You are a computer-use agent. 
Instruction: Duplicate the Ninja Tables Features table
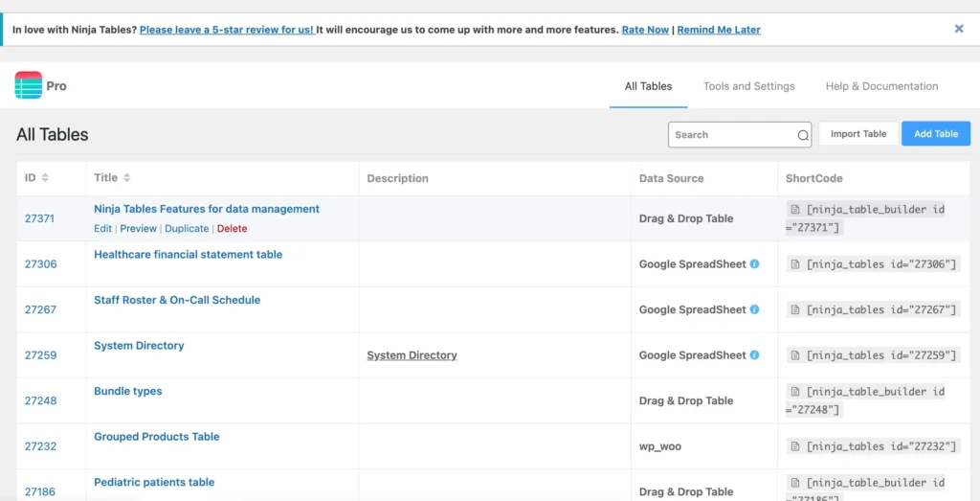(x=187, y=228)
